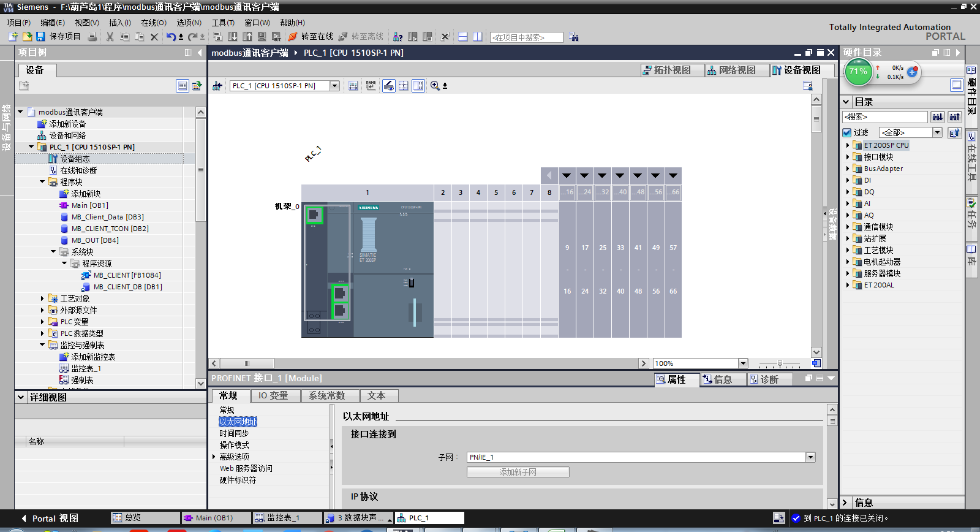Go online with 转至在线
Image resolution: width=980 pixels, height=532 pixels.
pos(311,37)
